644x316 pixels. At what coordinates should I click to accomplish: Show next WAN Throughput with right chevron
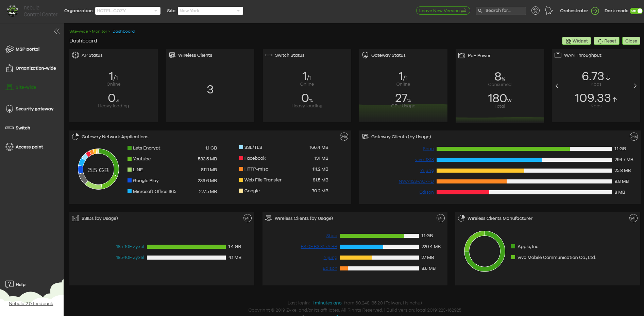pos(635,86)
